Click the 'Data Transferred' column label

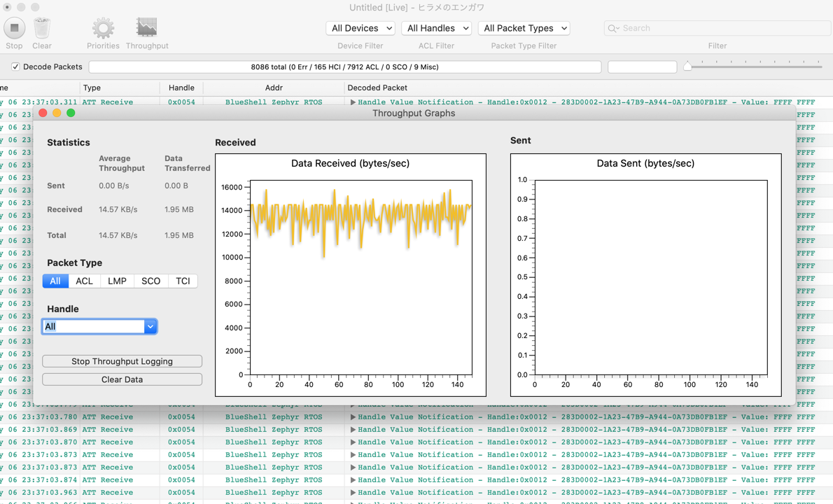pos(188,163)
